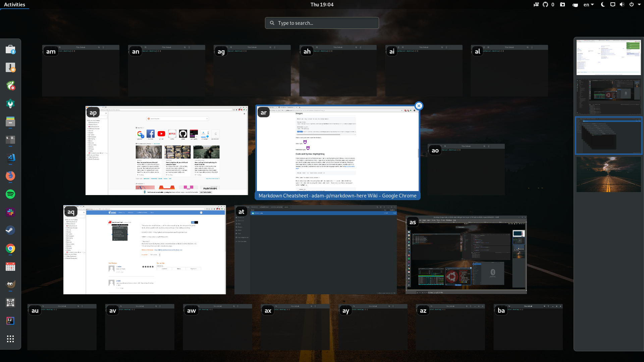Toggle the EasyScreenCast camcorder indicator
This screenshot has height=362, width=644.
(536, 5)
